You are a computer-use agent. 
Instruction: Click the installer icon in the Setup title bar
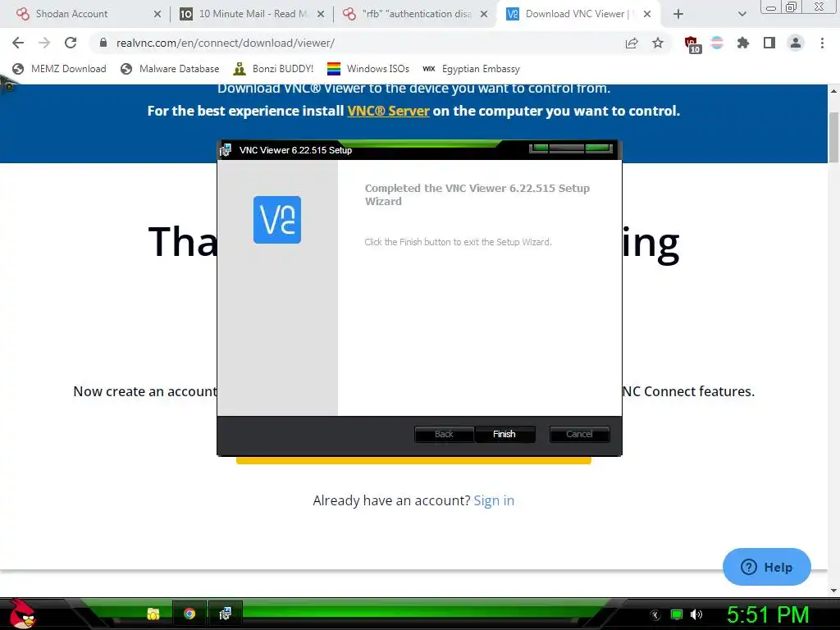(x=226, y=150)
